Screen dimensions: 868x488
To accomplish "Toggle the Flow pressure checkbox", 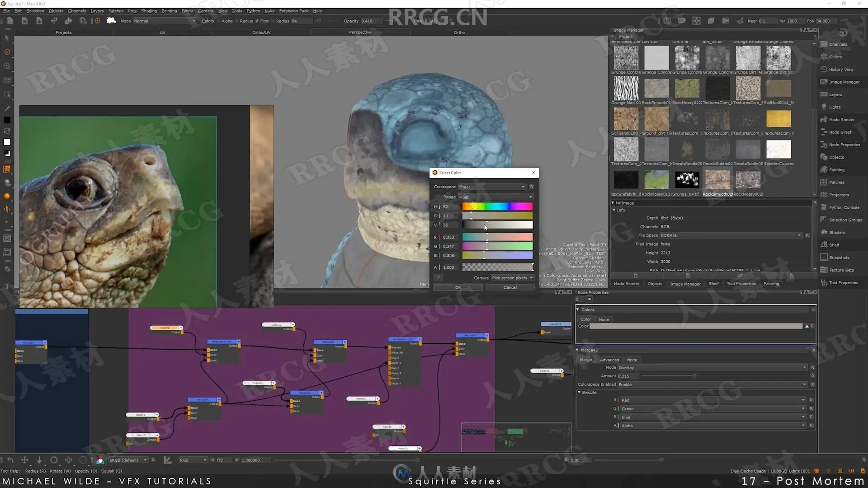I will tap(273, 21).
